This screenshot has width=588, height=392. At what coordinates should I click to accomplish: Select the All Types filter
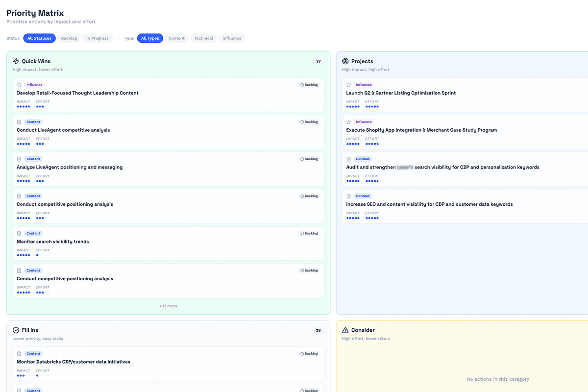(x=150, y=38)
